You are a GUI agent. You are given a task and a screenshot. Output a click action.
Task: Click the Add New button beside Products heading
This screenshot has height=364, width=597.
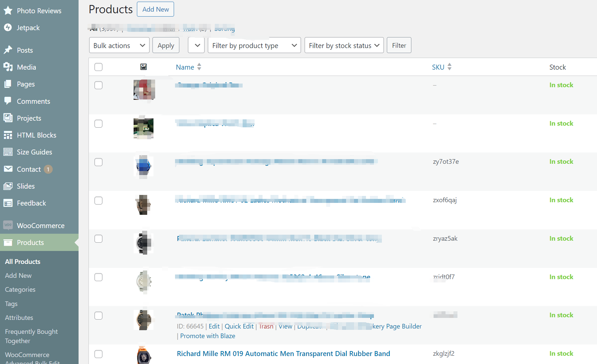pyautogui.click(x=155, y=9)
